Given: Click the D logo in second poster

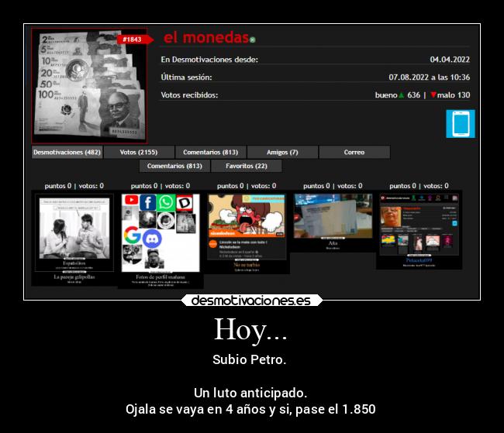Looking at the screenshot, I should tap(185, 203).
